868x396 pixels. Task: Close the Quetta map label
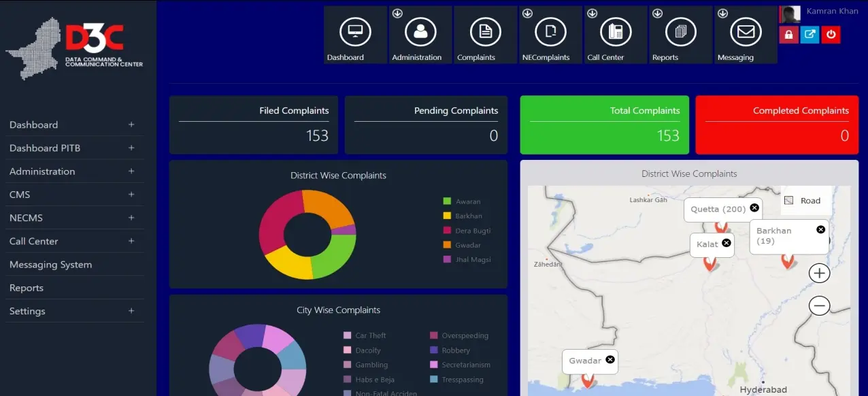click(x=754, y=208)
